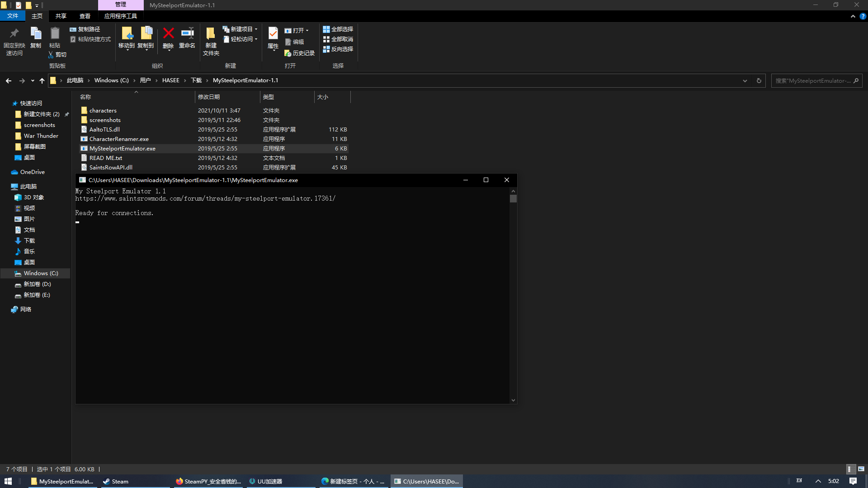Go forward with the forward arrow
868x488 pixels.
22,81
